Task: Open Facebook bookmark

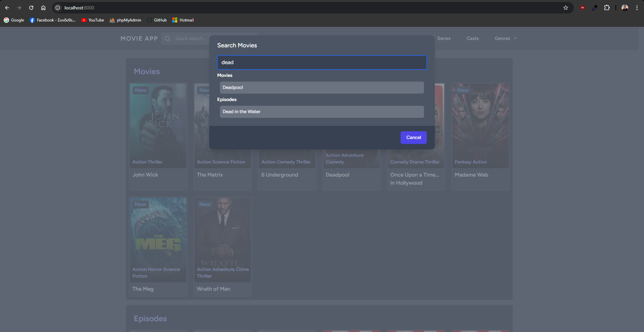Action: point(53,20)
